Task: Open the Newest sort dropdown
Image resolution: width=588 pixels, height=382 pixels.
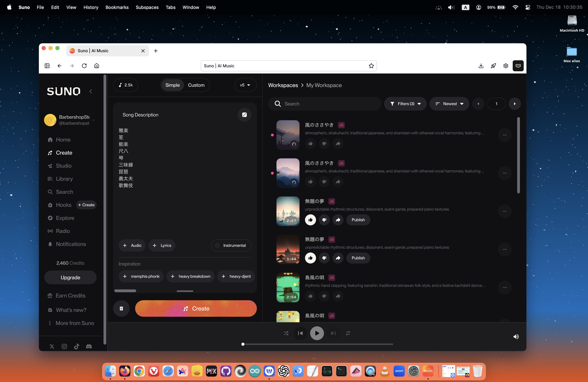Action: coord(449,104)
